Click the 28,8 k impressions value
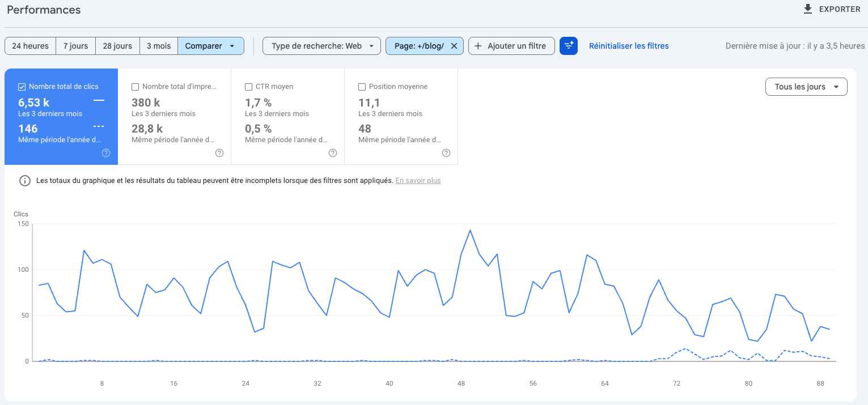The height and width of the screenshot is (405, 868). click(147, 129)
